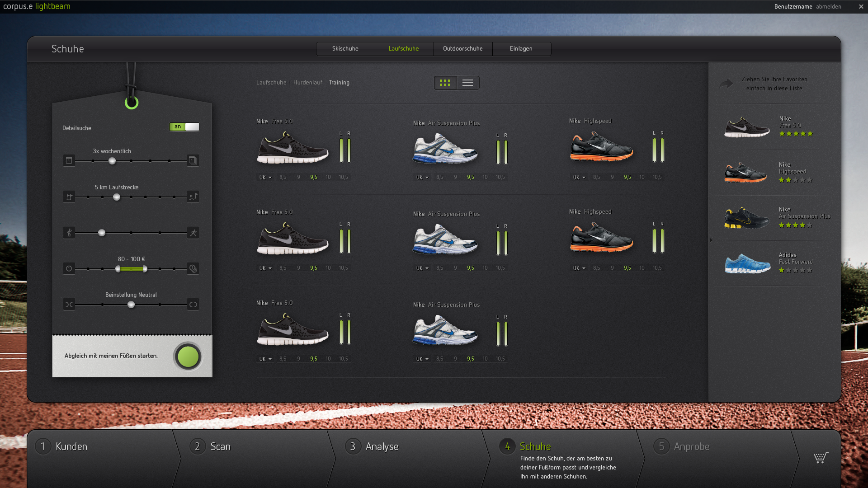This screenshot has height=488, width=868.
Task: Select Adidas Fast Forward favorite thumbnail
Action: [748, 263]
